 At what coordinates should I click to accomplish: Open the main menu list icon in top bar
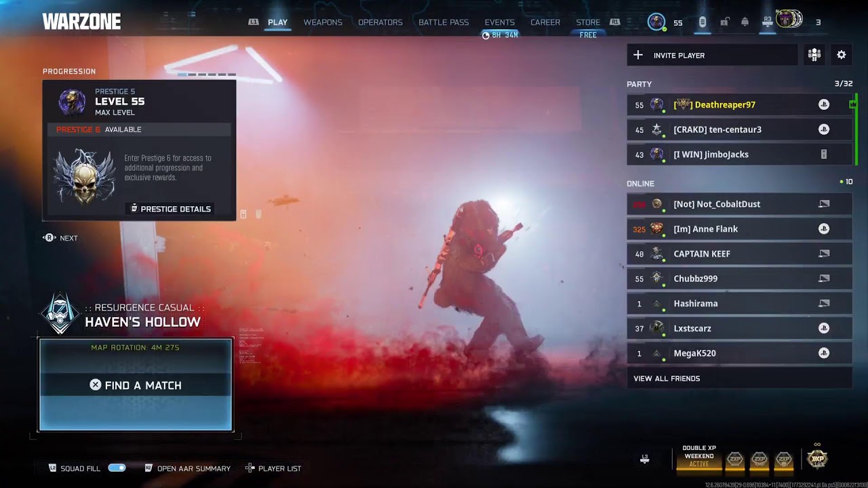[x=702, y=22]
